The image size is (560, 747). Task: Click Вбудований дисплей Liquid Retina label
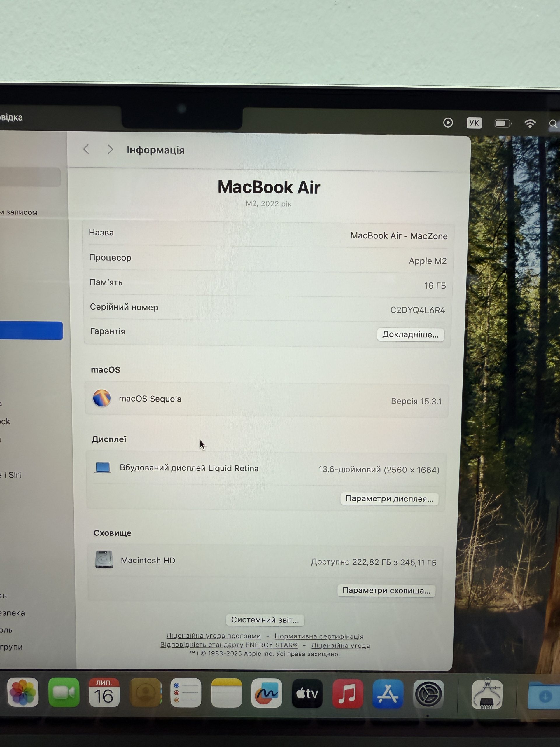coord(189,468)
